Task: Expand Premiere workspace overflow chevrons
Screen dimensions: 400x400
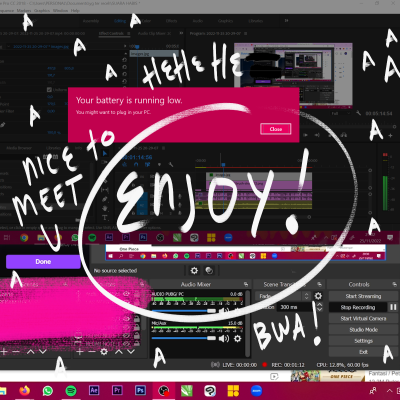Action: pos(286,21)
